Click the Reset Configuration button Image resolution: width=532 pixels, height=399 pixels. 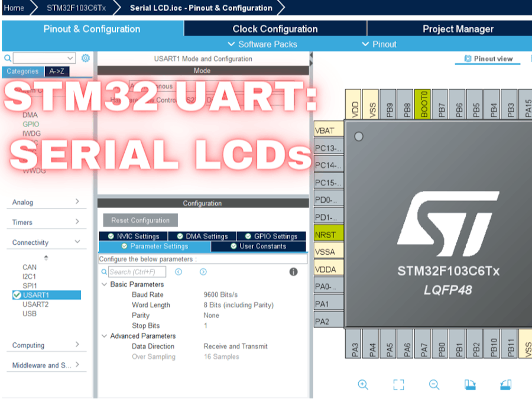(141, 220)
